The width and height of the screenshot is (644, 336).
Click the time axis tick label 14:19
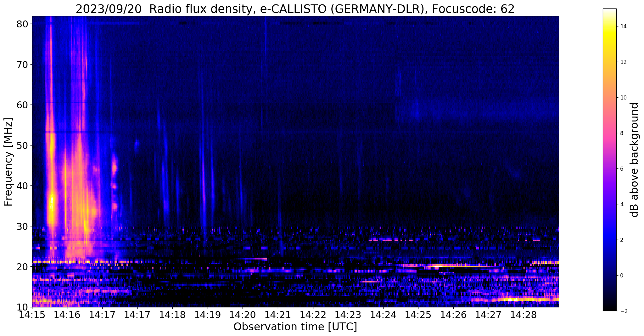tap(208, 315)
